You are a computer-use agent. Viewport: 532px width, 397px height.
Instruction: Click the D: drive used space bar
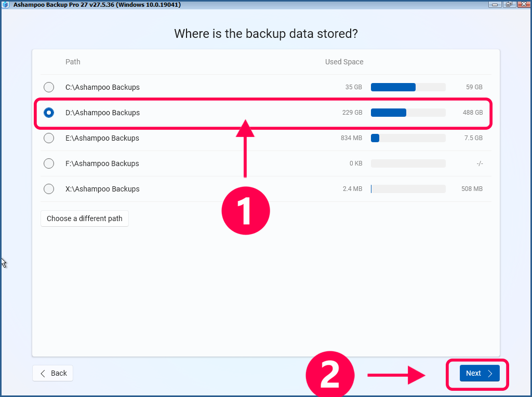click(408, 113)
